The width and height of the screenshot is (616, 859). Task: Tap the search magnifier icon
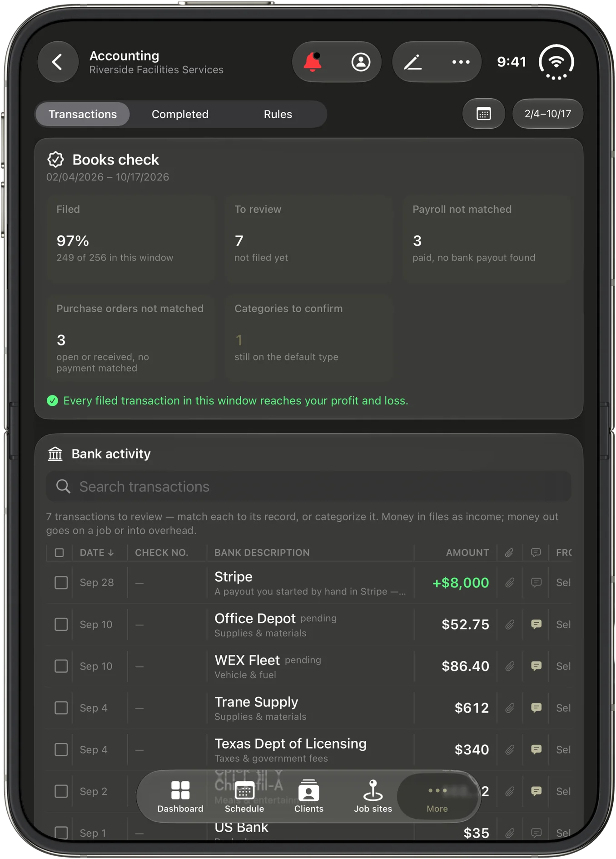(63, 486)
